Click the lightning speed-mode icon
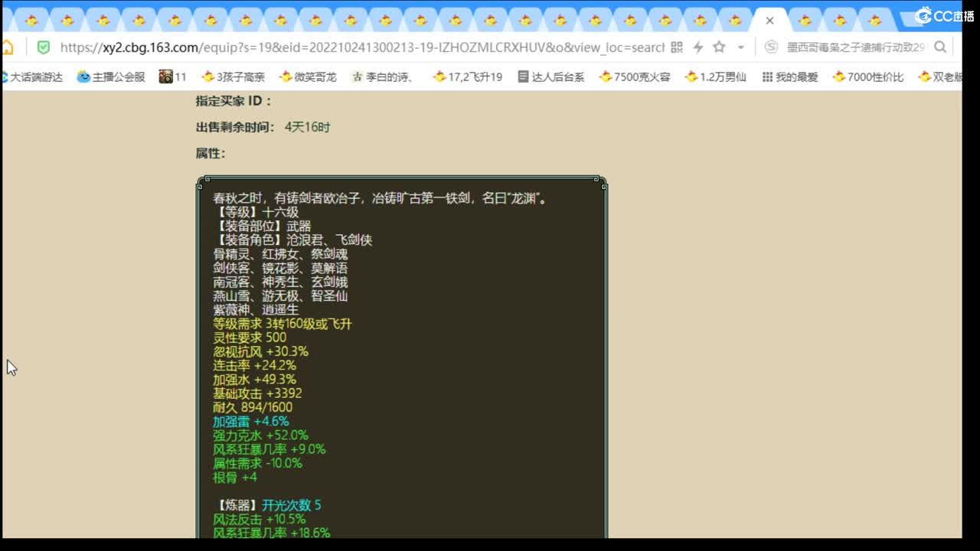980x551 pixels. (698, 47)
